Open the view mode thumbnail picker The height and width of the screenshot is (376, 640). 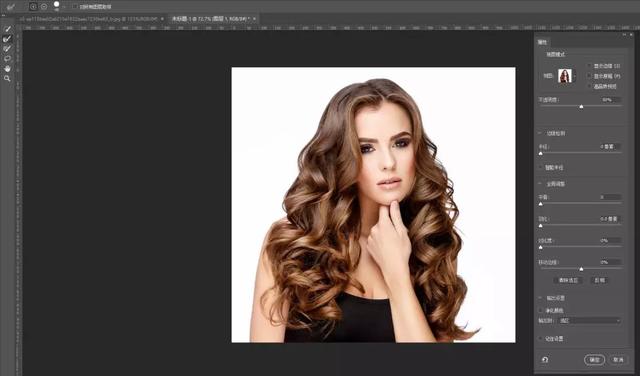(565, 76)
